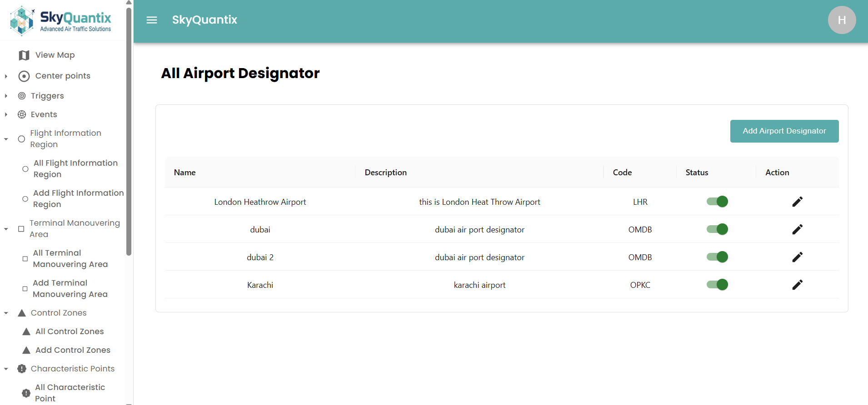Expand the Center points menu arrow
This screenshot has width=868, height=405.
coord(6,76)
